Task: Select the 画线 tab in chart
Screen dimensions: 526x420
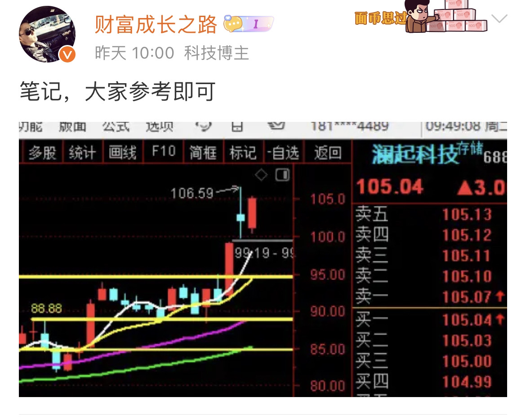Action: 123,152
